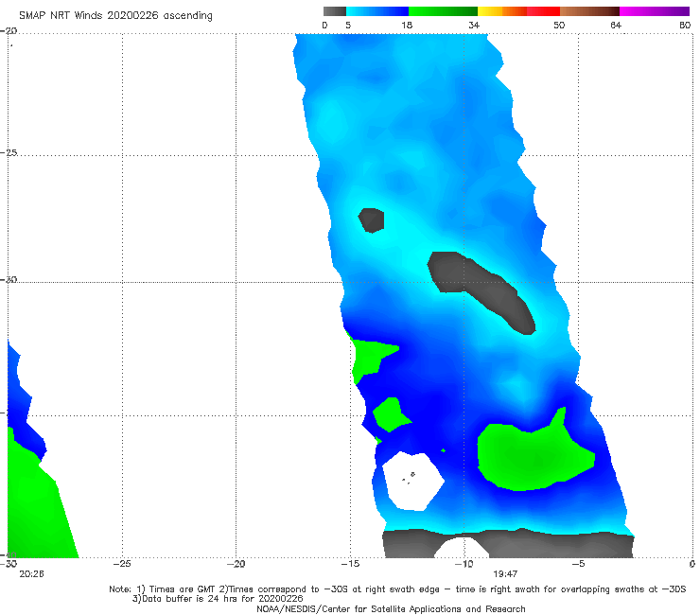
Task: Click the green wind area in the partial left swath
Action: click(x=38, y=504)
